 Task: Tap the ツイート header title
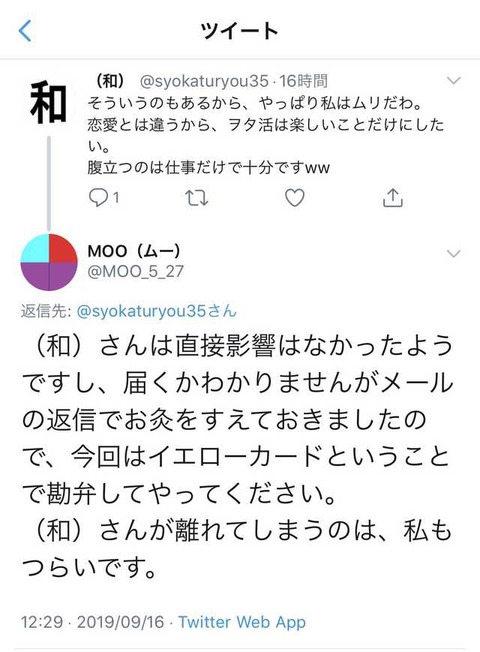pos(240,31)
